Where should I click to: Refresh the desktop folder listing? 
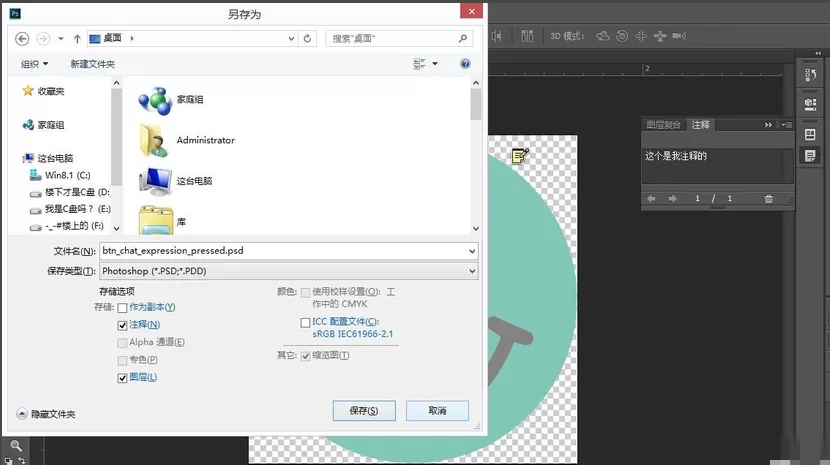[307, 39]
